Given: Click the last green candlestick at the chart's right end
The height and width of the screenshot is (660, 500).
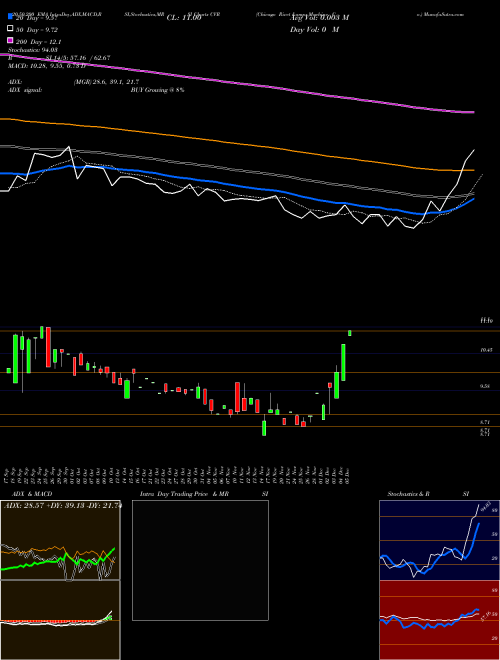Looking at the screenshot, I should [349, 333].
